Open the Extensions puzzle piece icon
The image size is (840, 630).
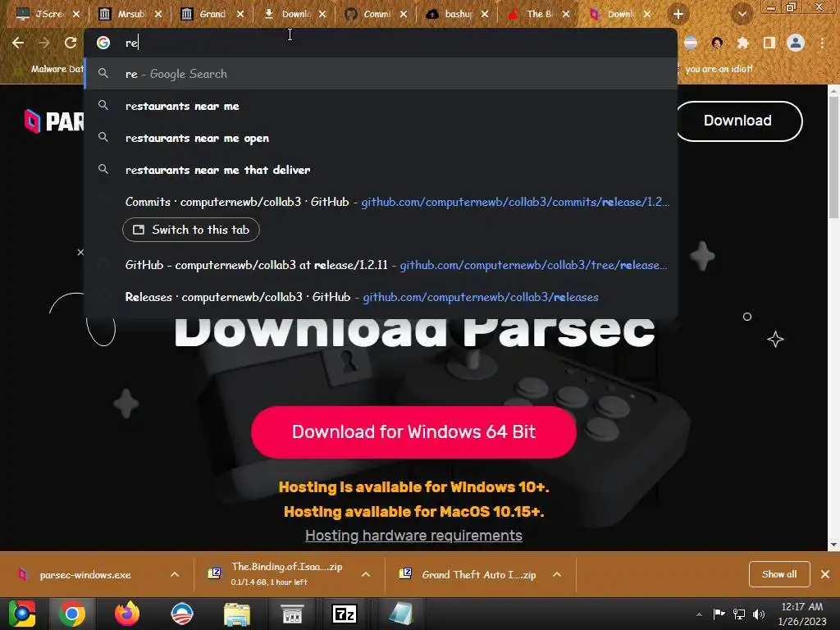pyautogui.click(x=743, y=43)
